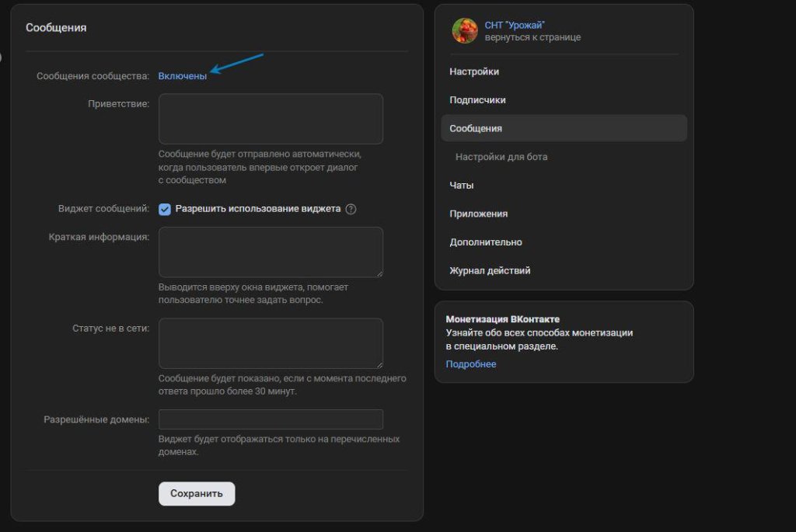Open Настройки in the sidebar menu
Image resolution: width=796 pixels, height=532 pixels.
[x=474, y=71]
